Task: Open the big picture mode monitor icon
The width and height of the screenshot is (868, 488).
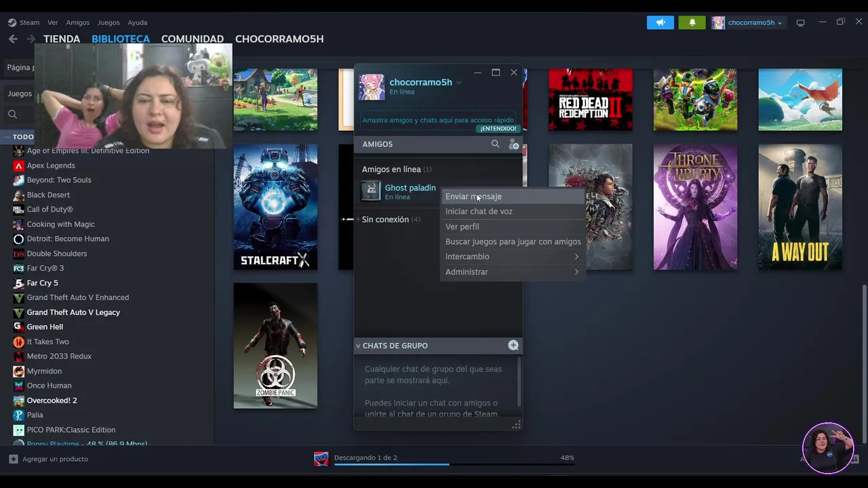Action: pos(800,22)
